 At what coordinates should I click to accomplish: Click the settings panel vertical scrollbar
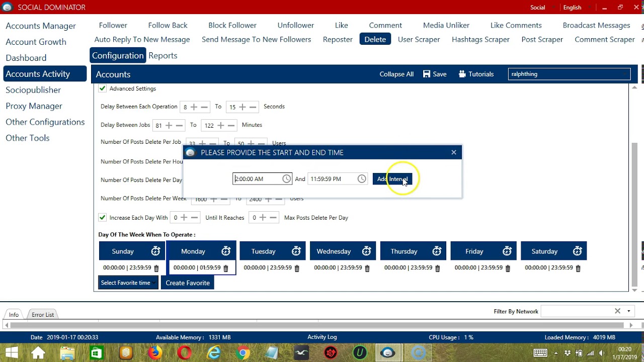(x=634, y=214)
